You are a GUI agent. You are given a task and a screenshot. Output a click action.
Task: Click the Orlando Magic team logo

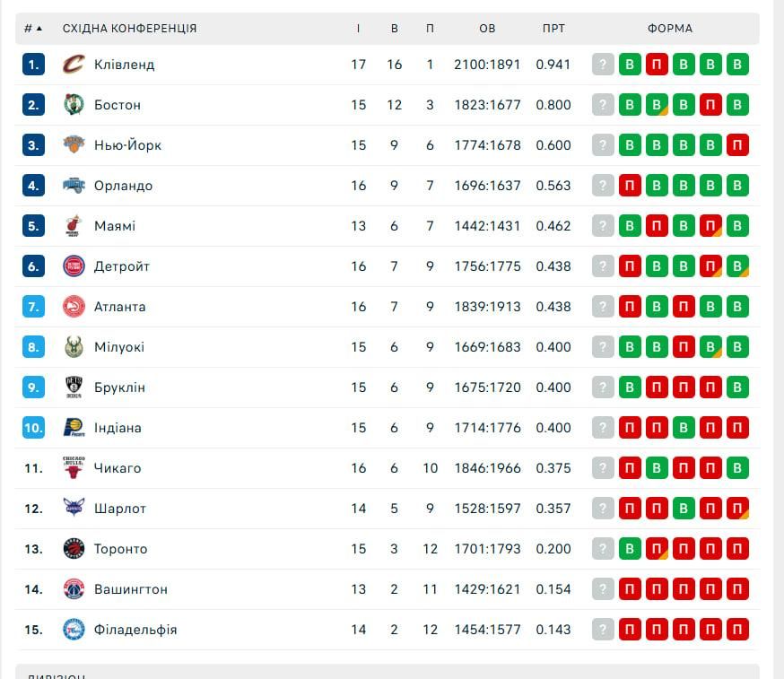click(x=74, y=186)
